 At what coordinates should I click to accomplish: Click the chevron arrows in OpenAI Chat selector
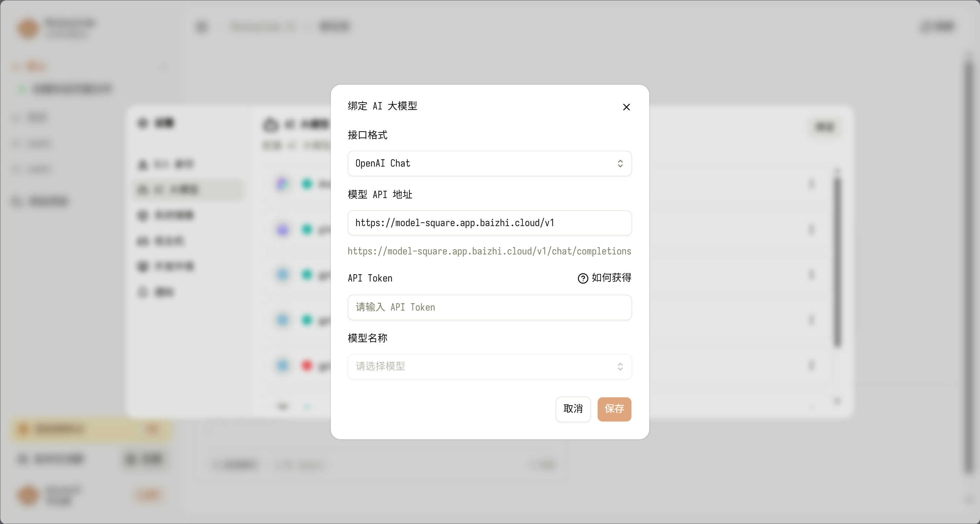pyautogui.click(x=620, y=163)
